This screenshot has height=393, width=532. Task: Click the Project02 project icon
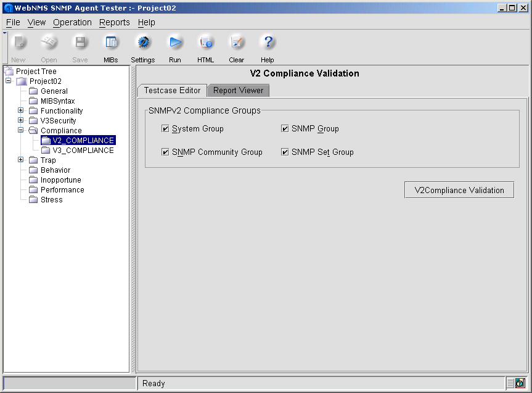coord(22,81)
